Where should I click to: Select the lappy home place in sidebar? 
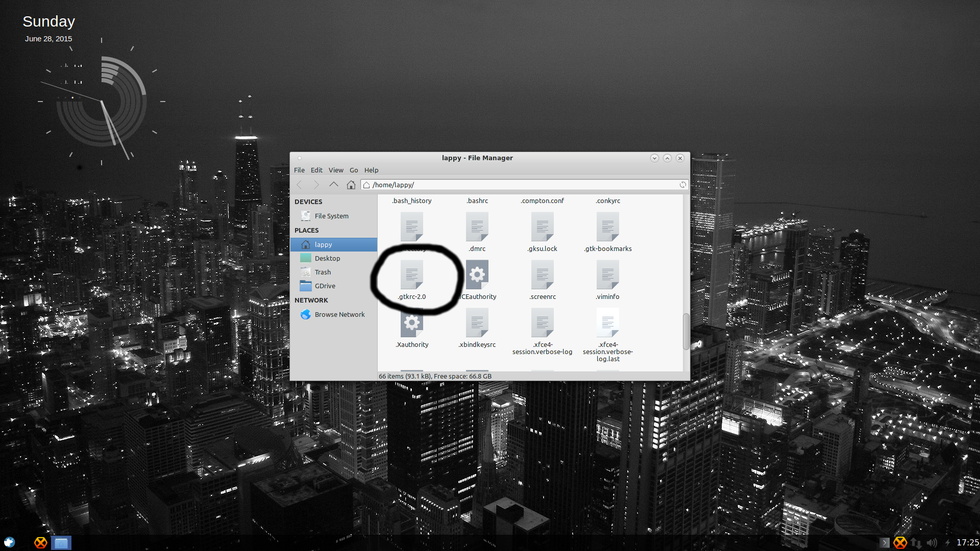tap(334, 244)
